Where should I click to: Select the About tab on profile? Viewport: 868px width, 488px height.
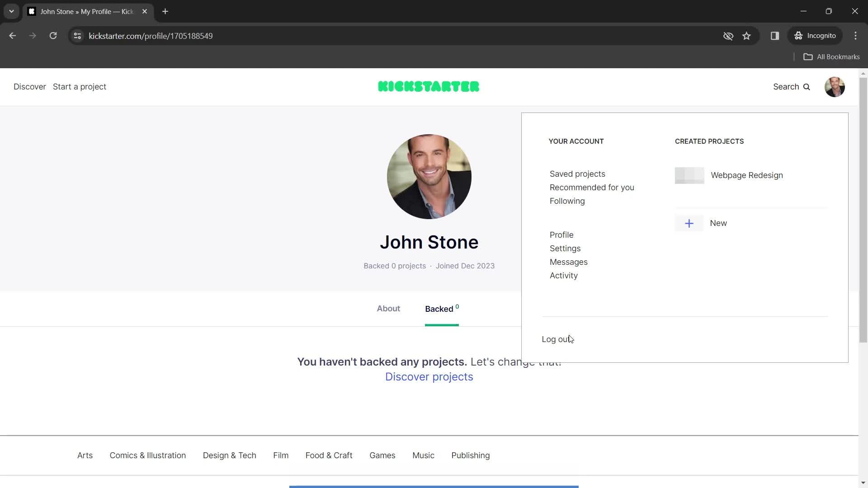coord(388,309)
